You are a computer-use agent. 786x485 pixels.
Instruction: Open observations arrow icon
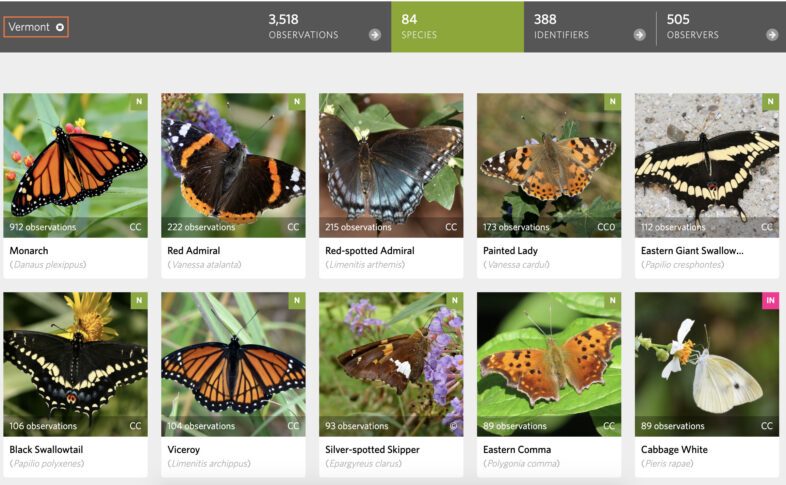pyautogui.click(x=375, y=35)
